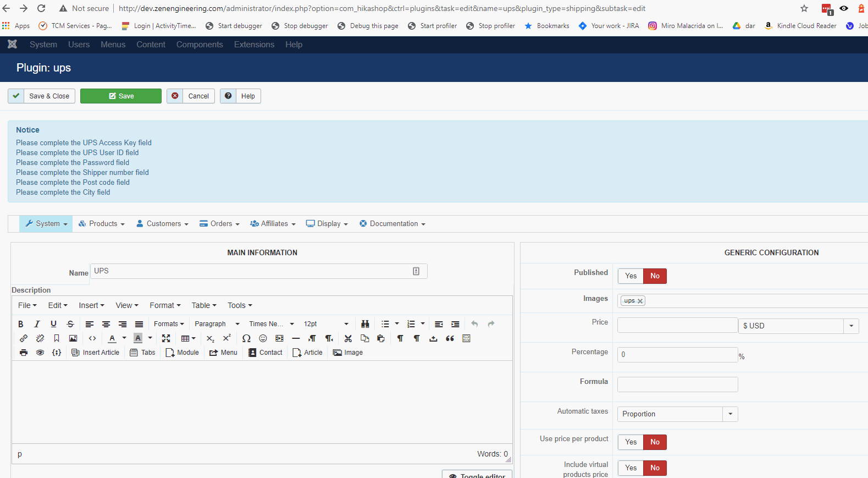Open the 12pt font size dropdown
Viewport: 868px width, 478px height.
[326, 324]
